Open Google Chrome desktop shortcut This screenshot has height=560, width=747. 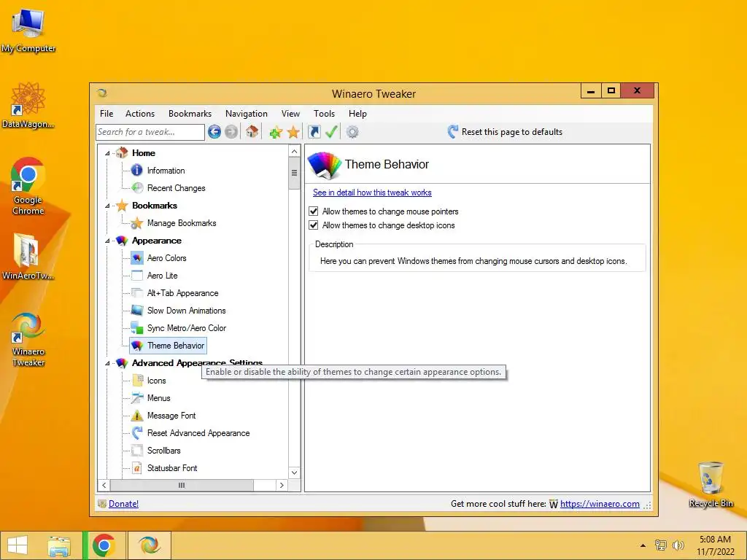click(28, 186)
